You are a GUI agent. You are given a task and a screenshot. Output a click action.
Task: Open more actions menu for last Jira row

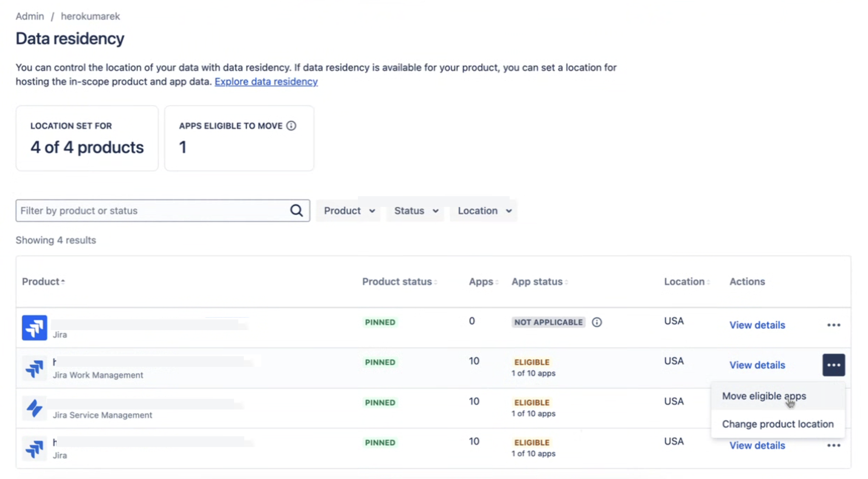pos(833,445)
